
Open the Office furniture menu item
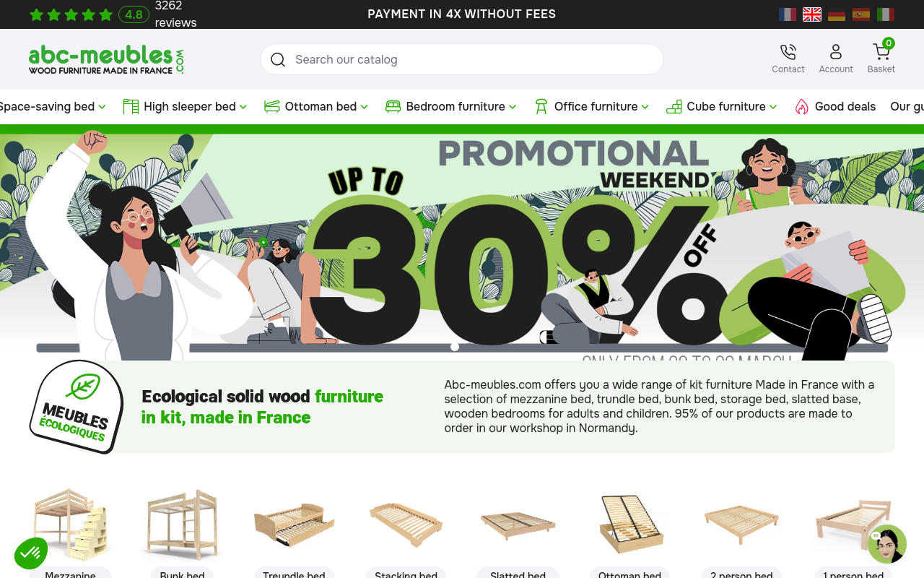coord(592,106)
